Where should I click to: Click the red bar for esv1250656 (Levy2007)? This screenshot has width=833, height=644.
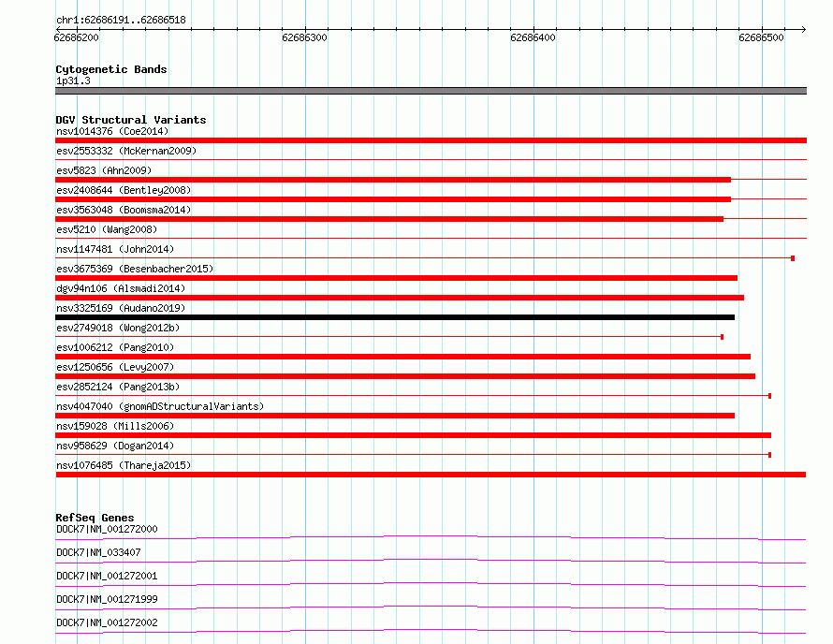coord(405,376)
